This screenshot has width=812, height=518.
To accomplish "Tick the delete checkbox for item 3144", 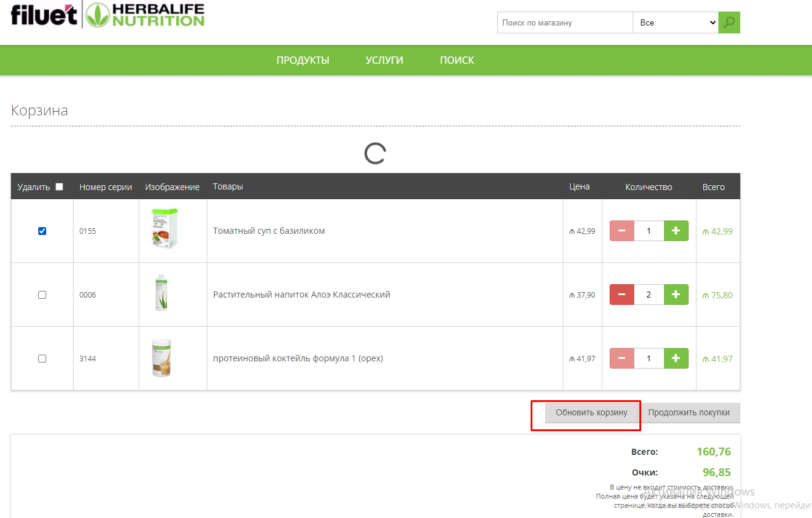I will point(42,358).
